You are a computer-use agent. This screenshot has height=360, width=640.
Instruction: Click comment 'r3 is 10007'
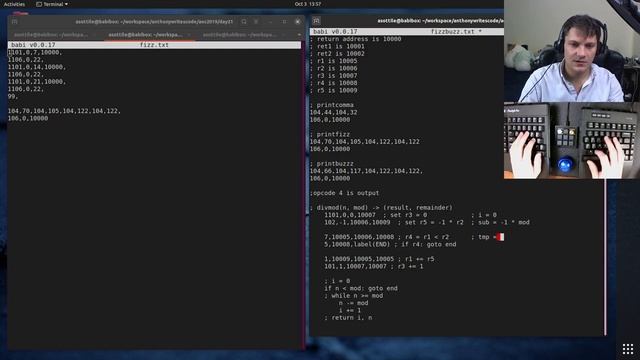tap(333, 76)
